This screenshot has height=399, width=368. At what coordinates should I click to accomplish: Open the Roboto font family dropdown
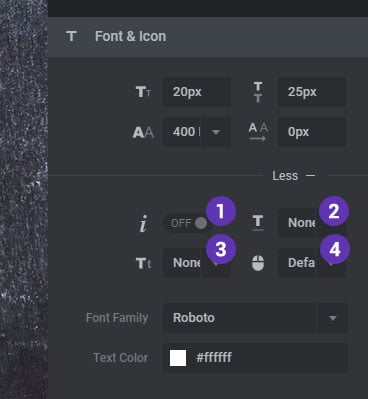click(255, 318)
